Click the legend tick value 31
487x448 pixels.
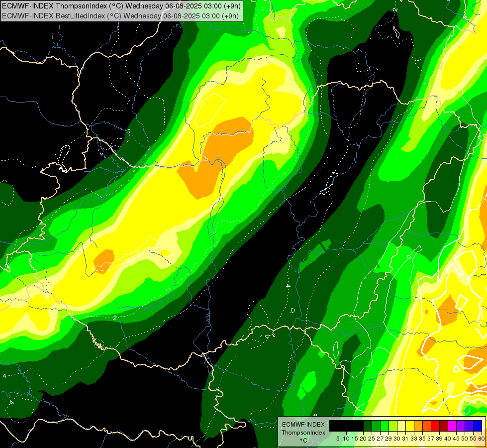tap(405, 439)
